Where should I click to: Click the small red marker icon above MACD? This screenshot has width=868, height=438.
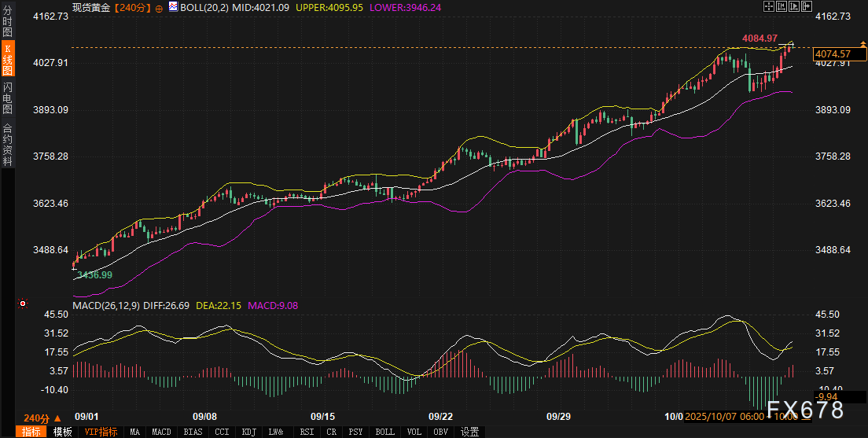tap(22, 304)
